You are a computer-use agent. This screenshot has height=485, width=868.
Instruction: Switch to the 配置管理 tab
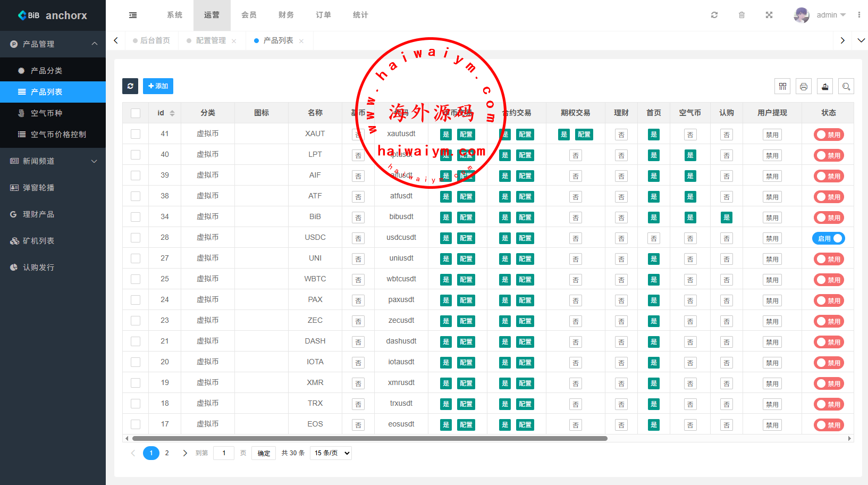pyautogui.click(x=210, y=40)
